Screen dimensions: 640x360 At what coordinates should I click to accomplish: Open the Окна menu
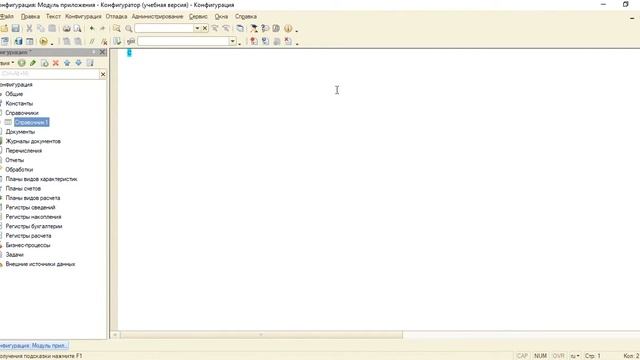pyautogui.click(x=221, y=16)
